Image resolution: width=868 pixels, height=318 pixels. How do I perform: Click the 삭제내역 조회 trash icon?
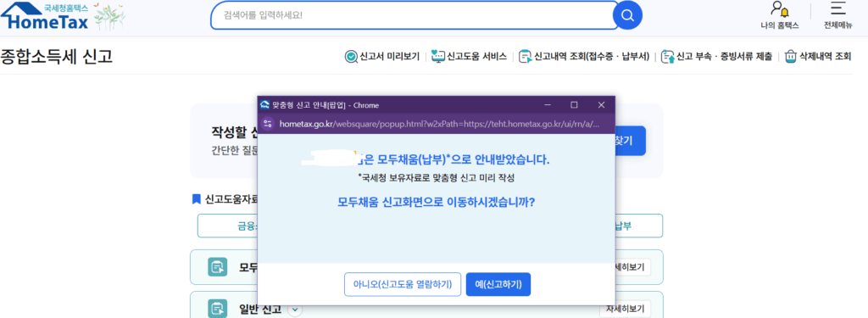[791, 56]
